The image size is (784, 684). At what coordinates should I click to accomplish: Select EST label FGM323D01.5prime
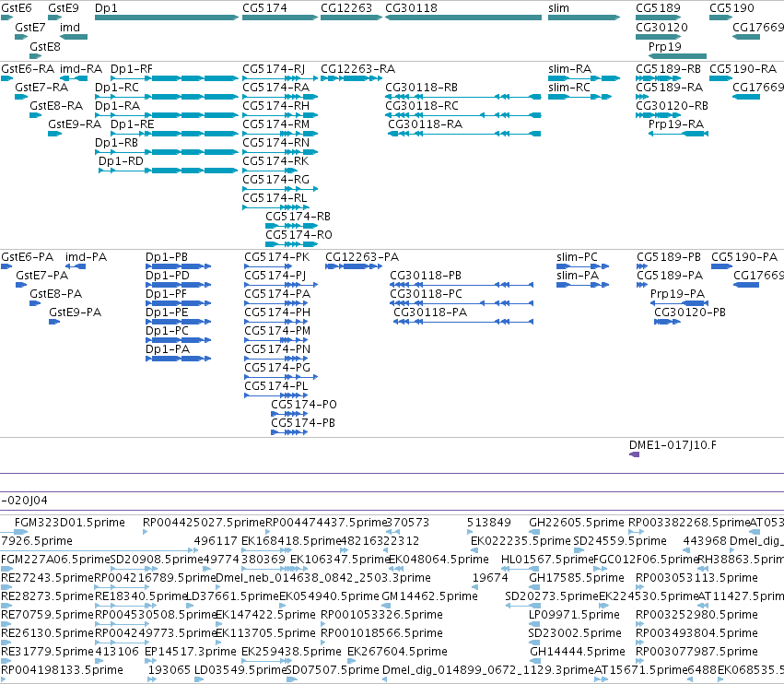click(x=69, y=523)
